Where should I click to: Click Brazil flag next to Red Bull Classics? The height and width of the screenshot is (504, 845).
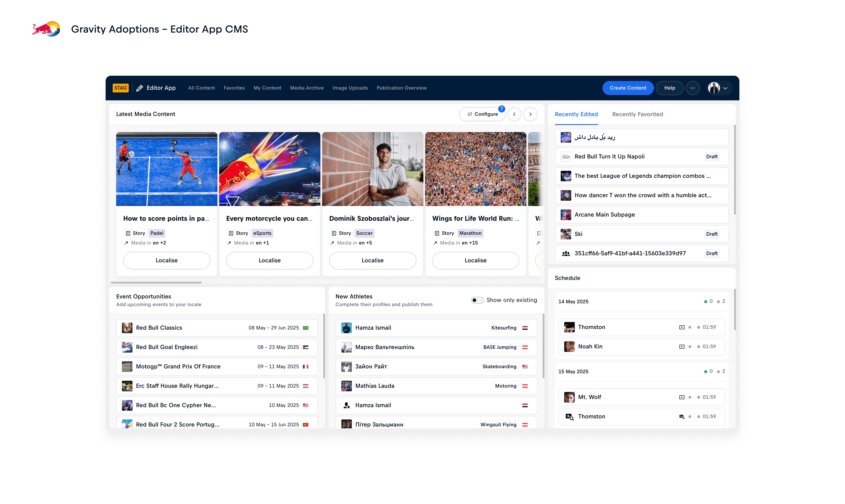click(306, 328)
